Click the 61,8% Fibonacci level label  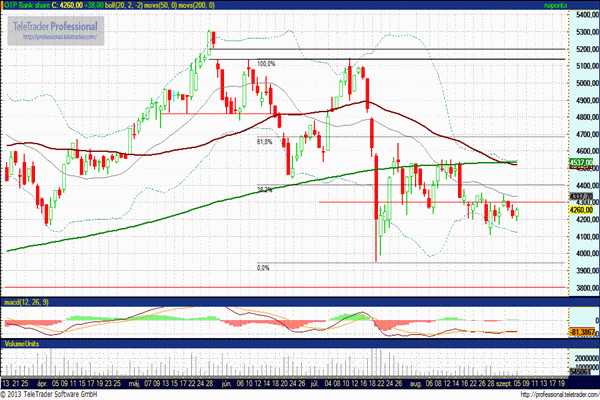(x=265, y=141)
